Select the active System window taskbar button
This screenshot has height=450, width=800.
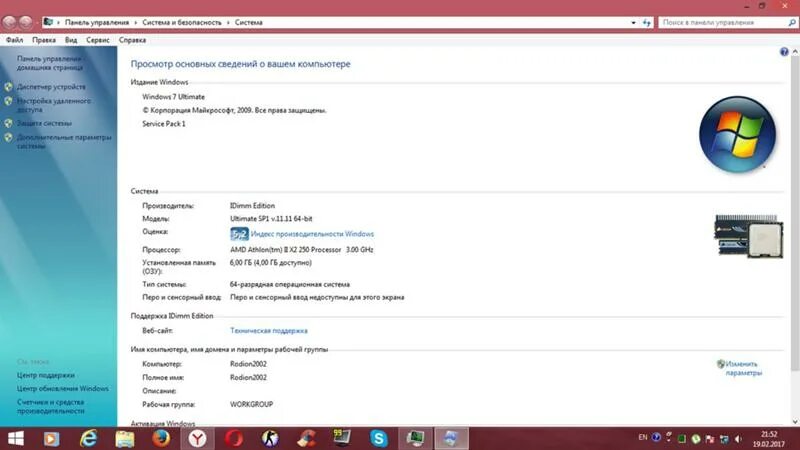pyautogui.click(x=452, y=439)
